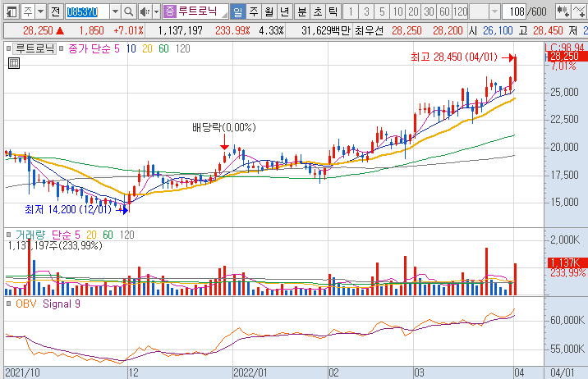Expand the speaker options dropdown arrow
Screen dimensions: 588x379
(156, 12)
